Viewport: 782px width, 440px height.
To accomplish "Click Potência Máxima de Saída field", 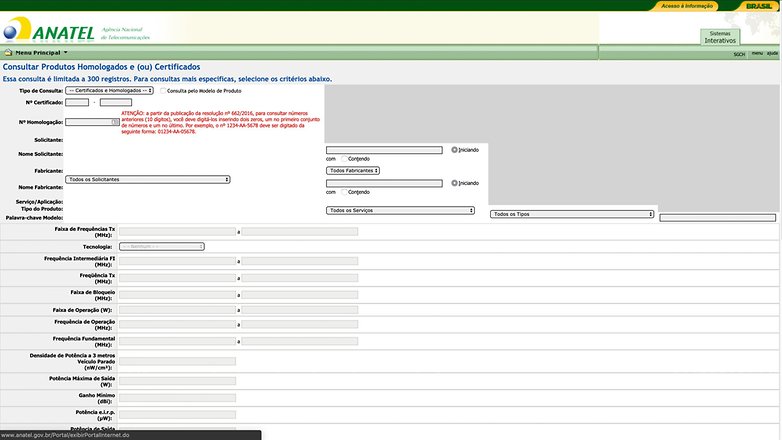I will [x=178, y=381].
